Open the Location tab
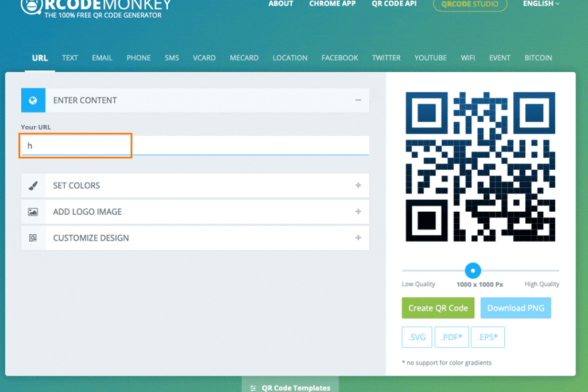Image resolution: width=588 pixels, height=392 pixels. pyautogui.click(x=290, y=58)
